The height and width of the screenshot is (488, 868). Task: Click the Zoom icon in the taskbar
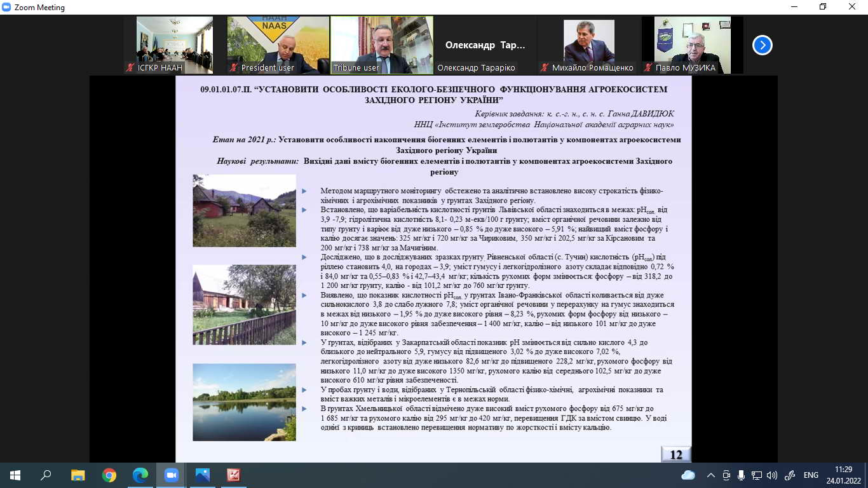(x=171, y=475)
